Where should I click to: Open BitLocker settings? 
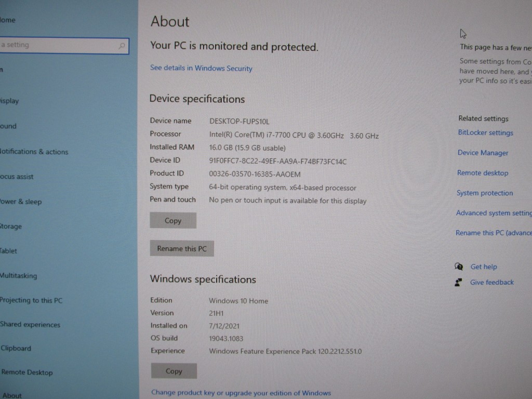486,132
